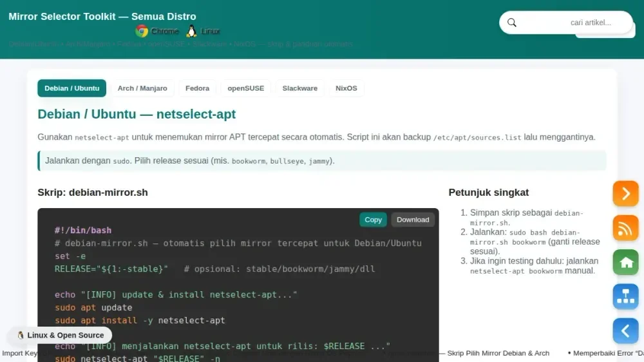The width and height of the screenshot is (644, 362).
Task: Open the openSUSE tab
Action: (x=245, y=88)
